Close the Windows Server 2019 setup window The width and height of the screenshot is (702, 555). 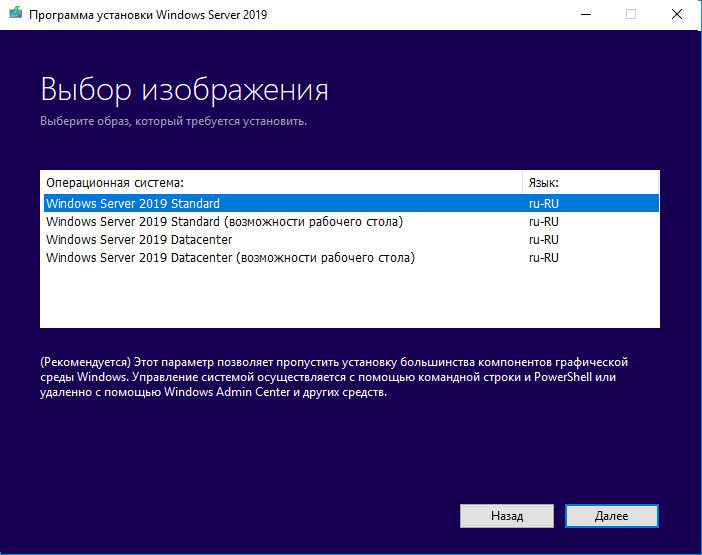pyautogui.click(x=677, y=15)
